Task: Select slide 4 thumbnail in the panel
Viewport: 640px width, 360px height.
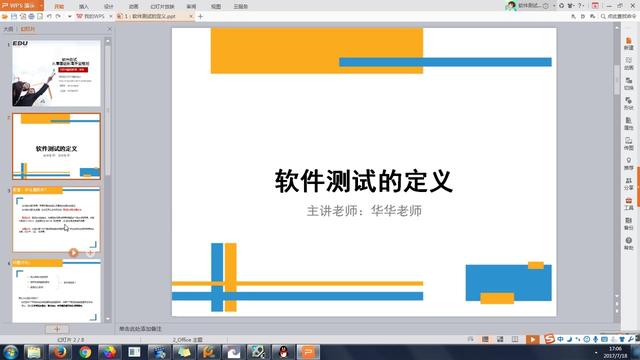Action: (x=56, y=291)
